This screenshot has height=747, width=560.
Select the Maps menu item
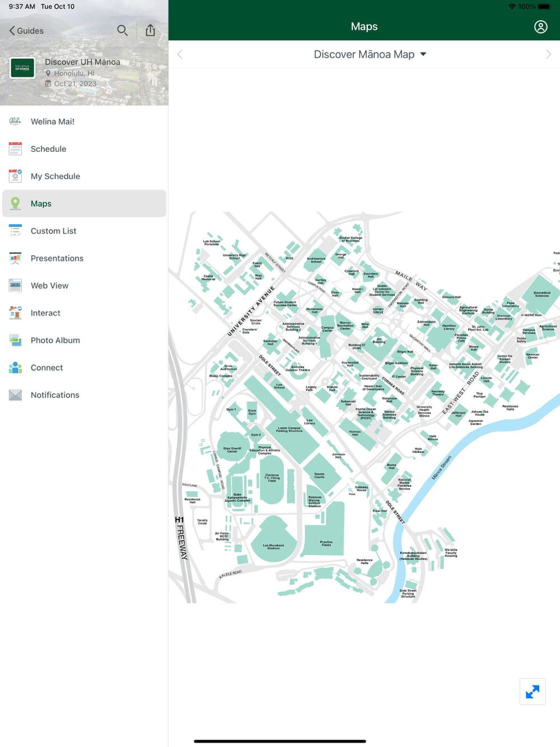coord(84,203)
